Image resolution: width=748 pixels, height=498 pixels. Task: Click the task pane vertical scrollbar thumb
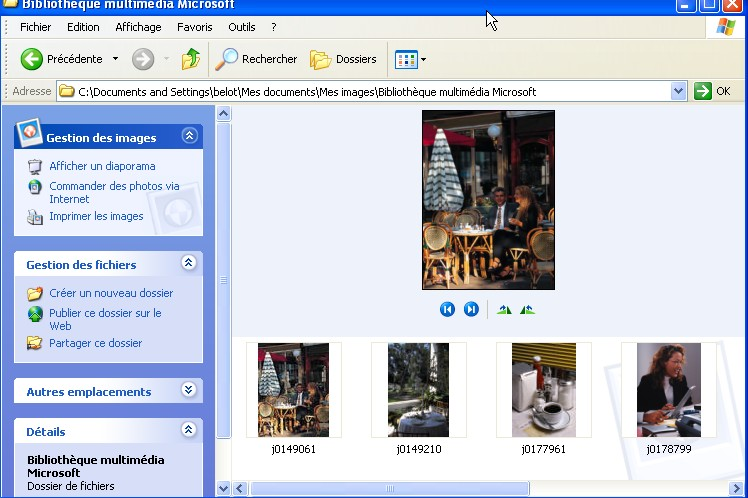223,280
